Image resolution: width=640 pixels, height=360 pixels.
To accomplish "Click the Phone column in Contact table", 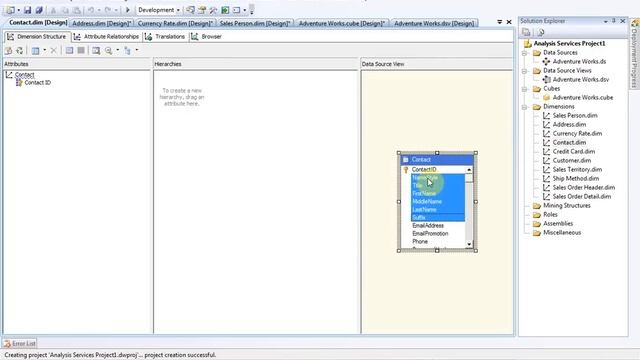I will point(420,242).
